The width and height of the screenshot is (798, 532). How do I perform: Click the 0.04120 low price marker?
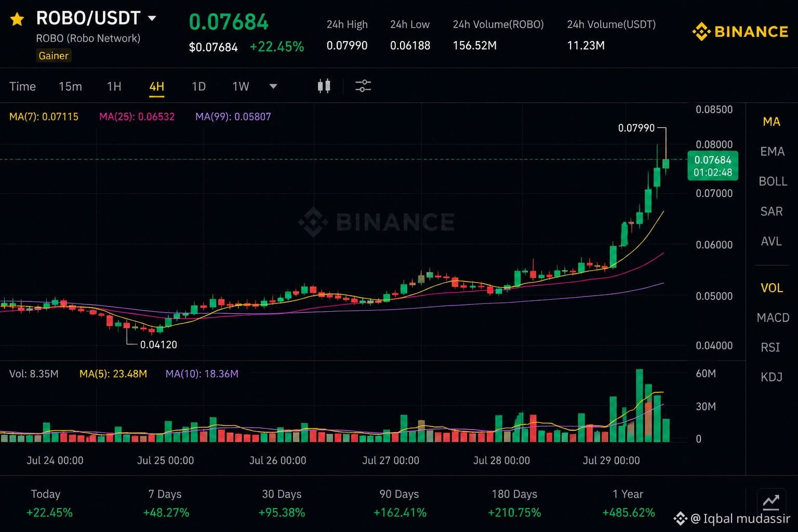click(158, 344)
